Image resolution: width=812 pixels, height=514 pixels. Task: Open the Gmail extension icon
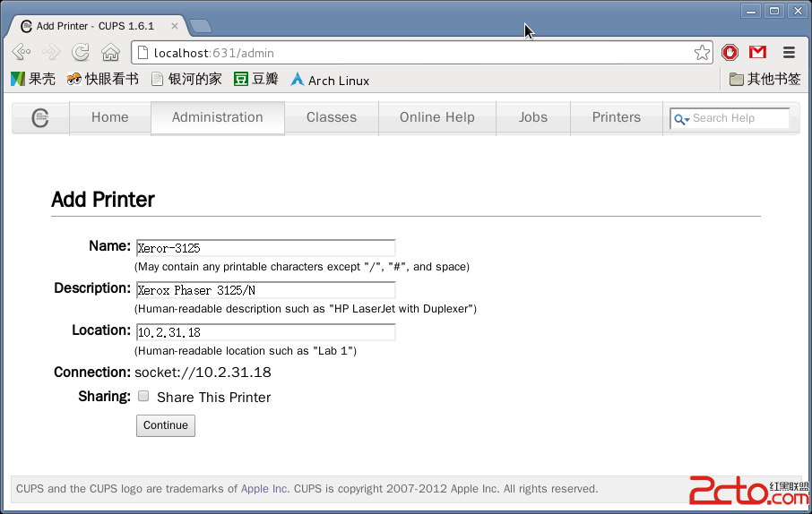pyautogui.click(x=757, y=52)
